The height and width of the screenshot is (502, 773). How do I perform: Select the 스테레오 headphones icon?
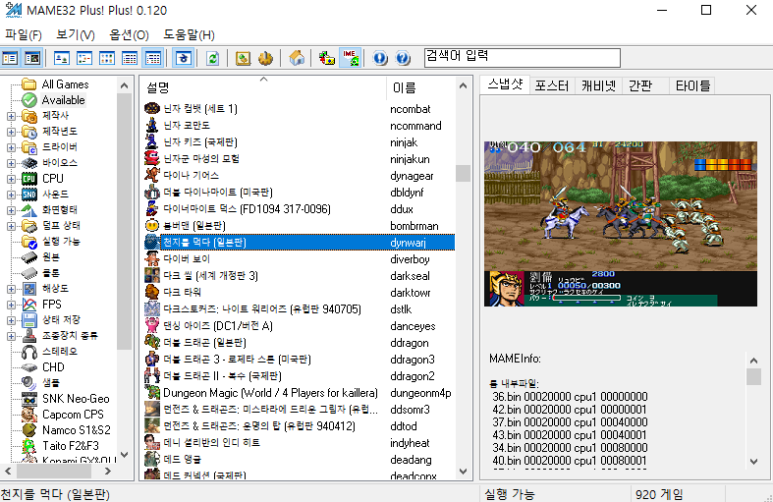point(29,352)
